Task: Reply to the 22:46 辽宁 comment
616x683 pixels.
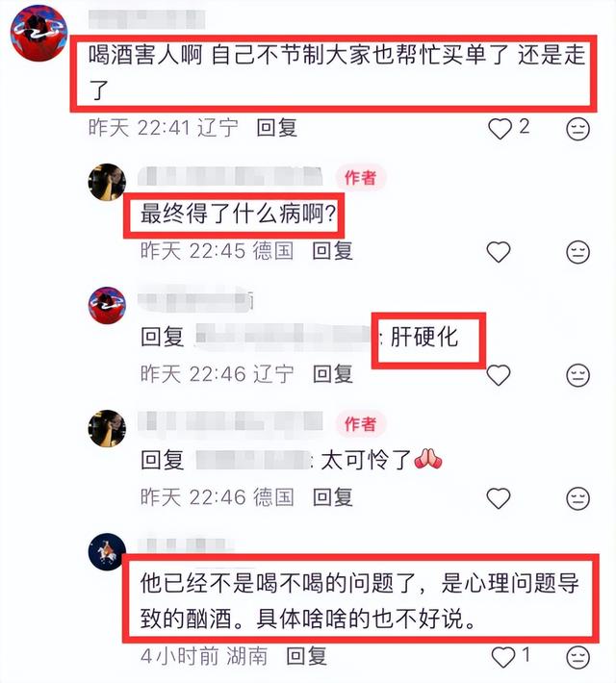Action: pyautogui.click(x=333, y=374)
